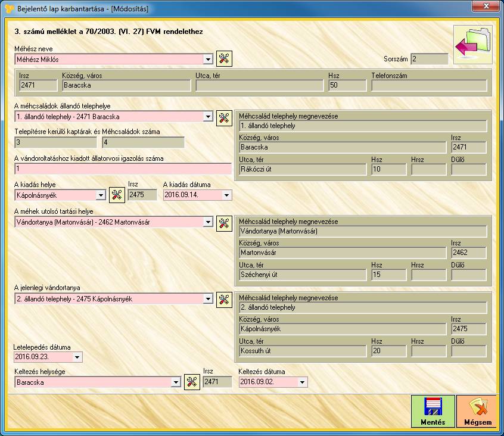Open the Méhész neve dropdown

(208, 60)
